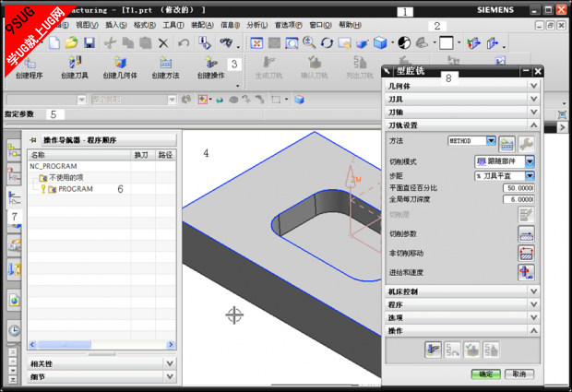Click the 取消 Cancel button
Image resolution: width=572 pixels, height=392 pixels.
519,374
